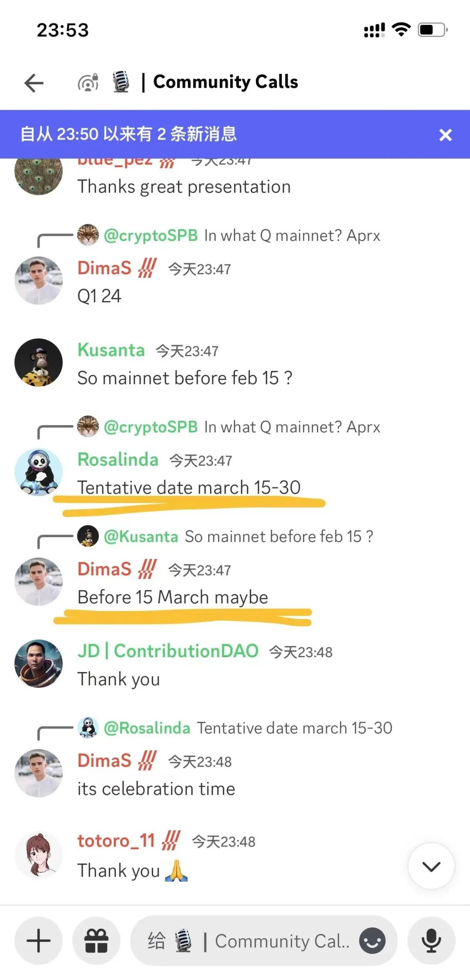Open Kusanta's profile avatar
Viewport: 470px width, 980px height.
[x=38, y=362]
